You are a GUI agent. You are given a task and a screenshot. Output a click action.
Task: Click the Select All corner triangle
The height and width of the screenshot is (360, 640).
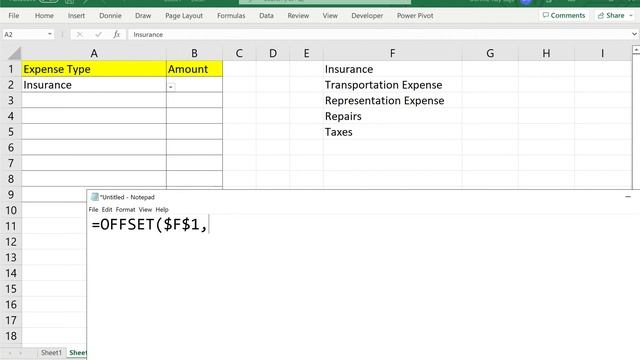(14, 53)
